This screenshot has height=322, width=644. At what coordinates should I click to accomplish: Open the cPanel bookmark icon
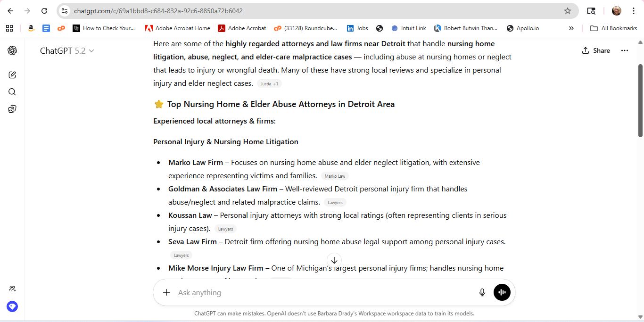coord(61,28)
